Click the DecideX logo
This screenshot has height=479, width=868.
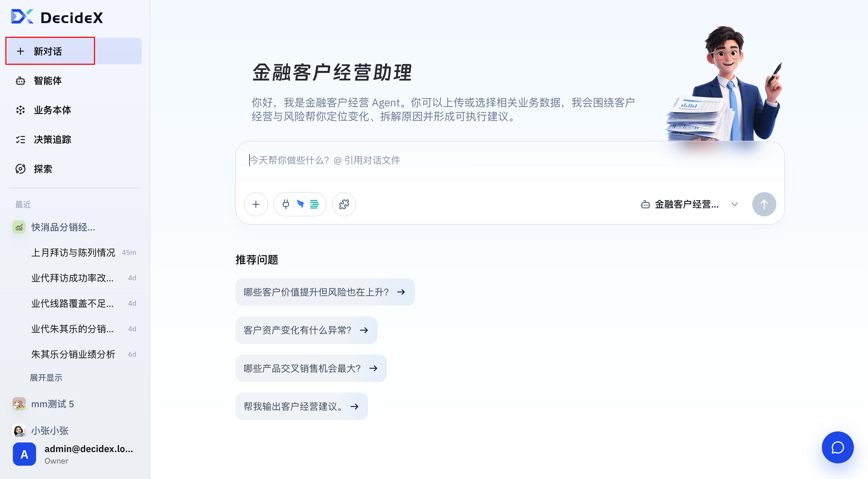tap(57, 17)
